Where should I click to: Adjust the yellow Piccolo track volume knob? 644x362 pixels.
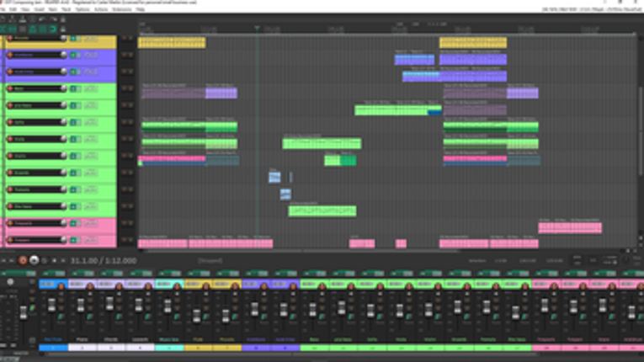pos(63,38)
